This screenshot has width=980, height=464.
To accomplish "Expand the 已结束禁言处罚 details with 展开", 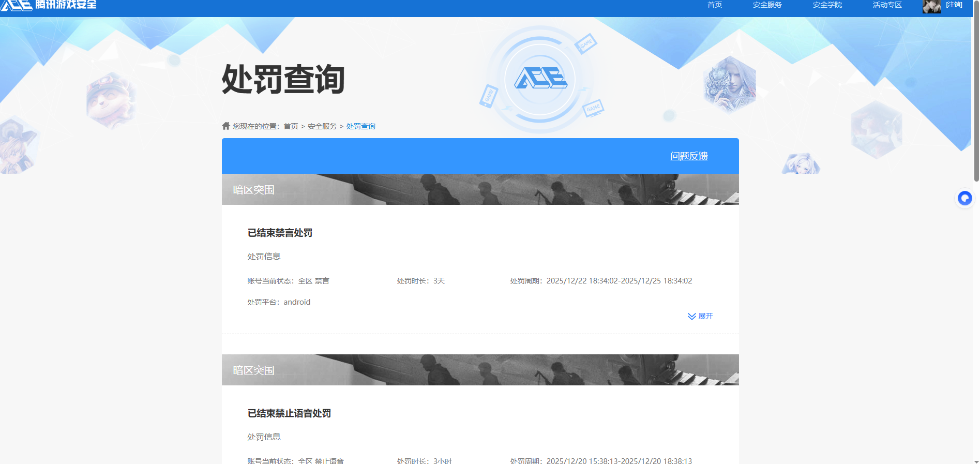I will point(700,316).
